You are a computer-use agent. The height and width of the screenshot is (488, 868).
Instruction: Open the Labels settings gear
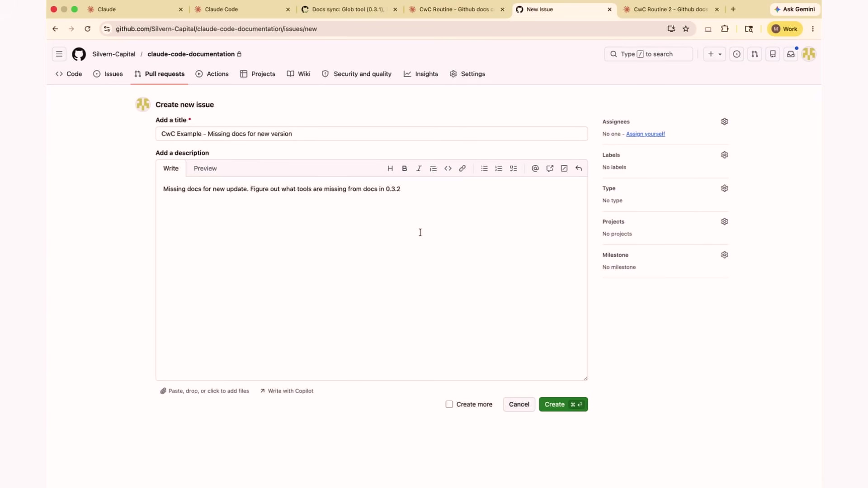point(725,155)
